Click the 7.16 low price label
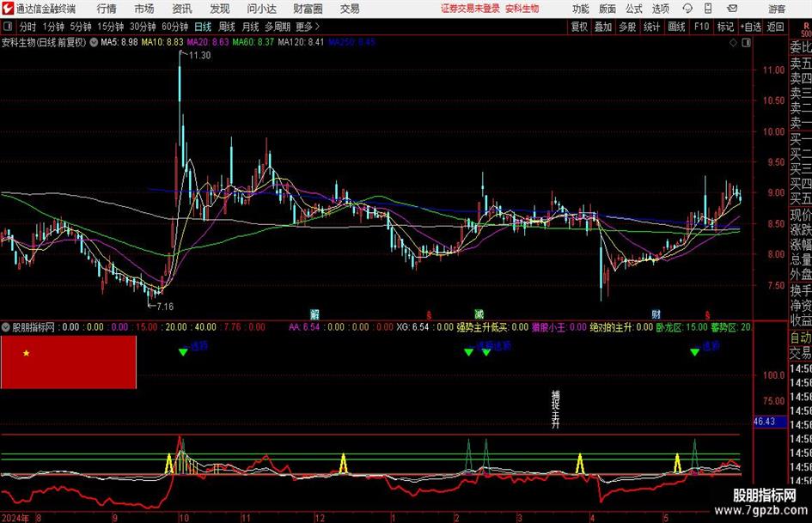Viewport: 812px width, 523px height. [165, 307]
